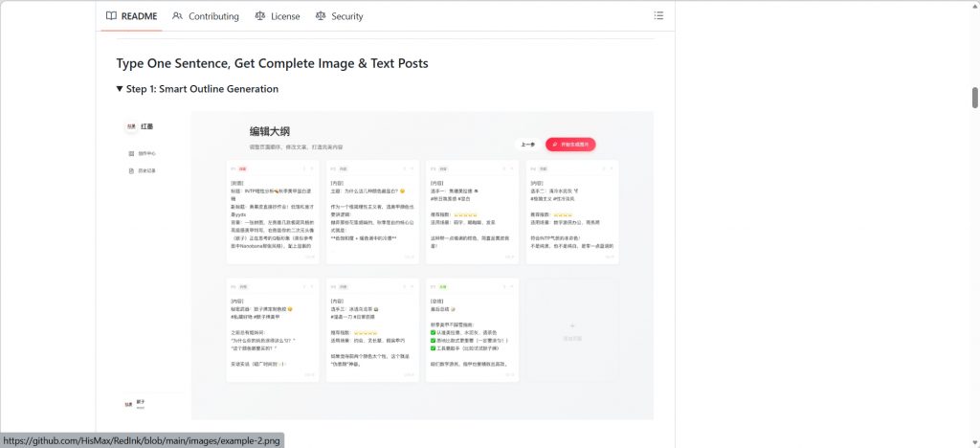Click the red 封面 tag on card P1
Viewport: 980px width, 448px height.
[x=245, y=168]
